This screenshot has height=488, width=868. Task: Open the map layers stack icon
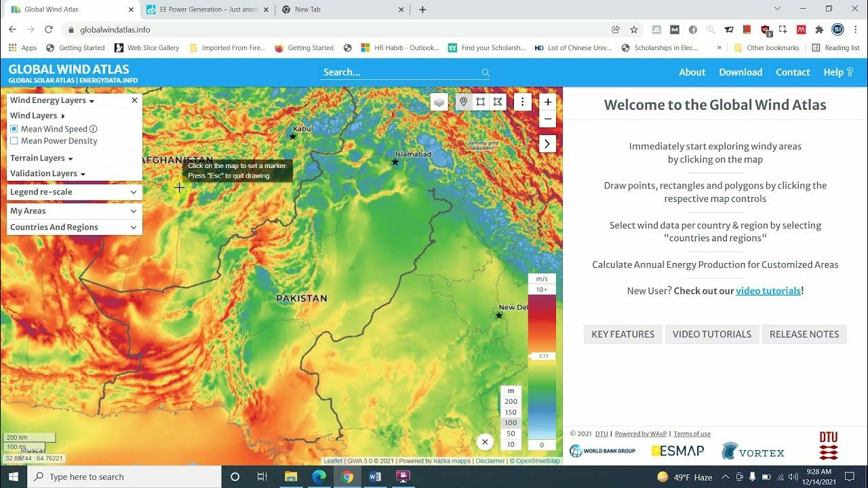coord(439,102)
